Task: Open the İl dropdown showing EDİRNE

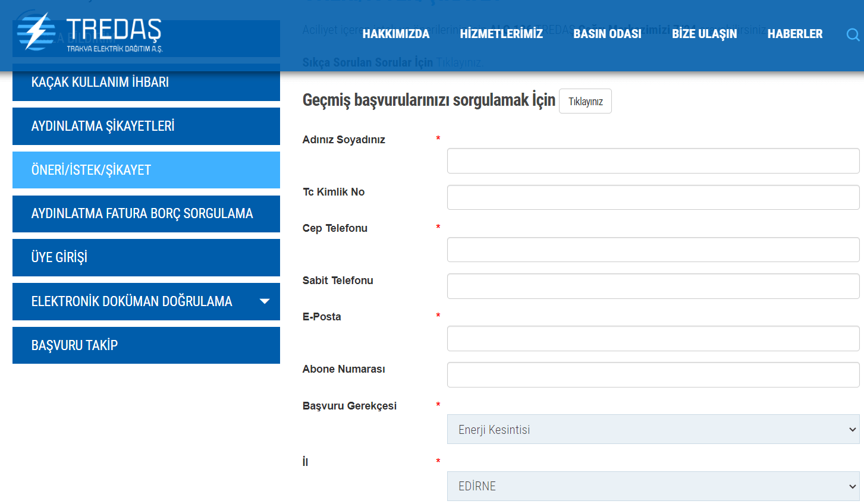Action: click(652, 486)
